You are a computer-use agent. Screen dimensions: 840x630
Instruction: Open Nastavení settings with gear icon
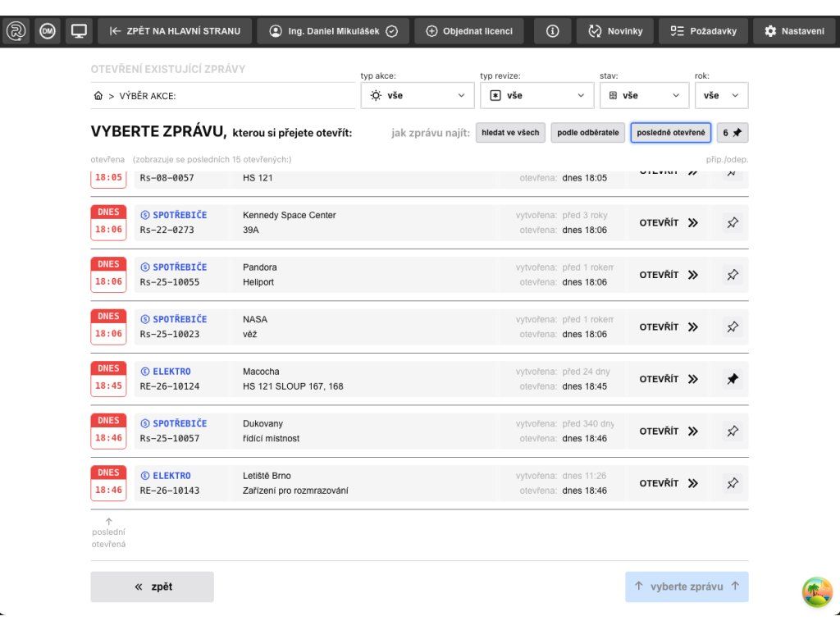(x=794, y=31)
